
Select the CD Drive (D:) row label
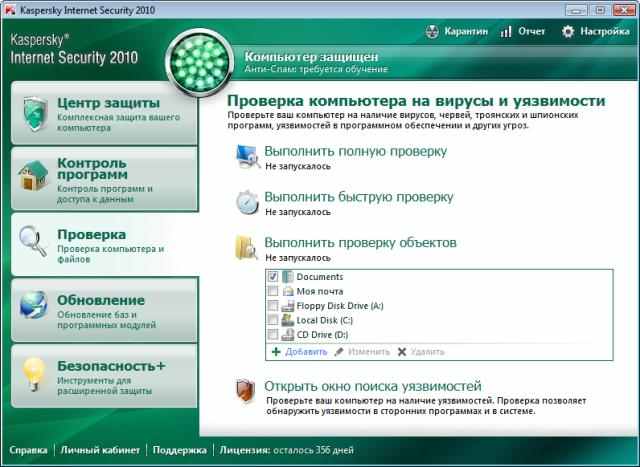point(322,335)
